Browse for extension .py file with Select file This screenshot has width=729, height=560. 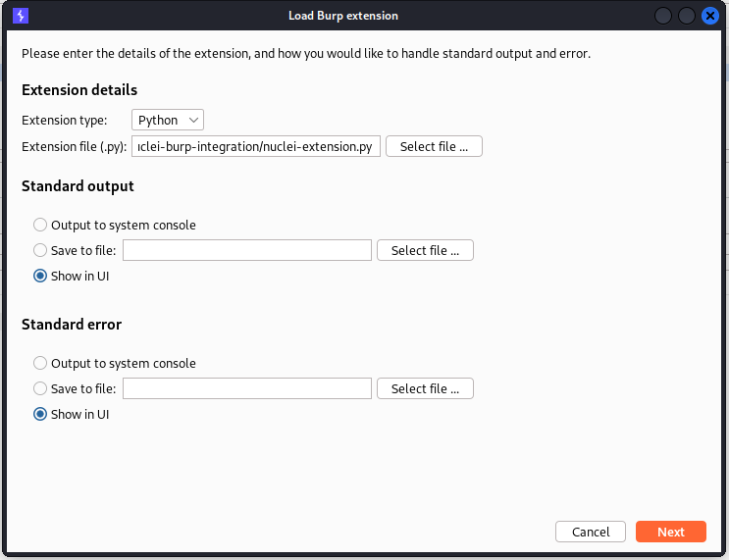tap(434, 147)
